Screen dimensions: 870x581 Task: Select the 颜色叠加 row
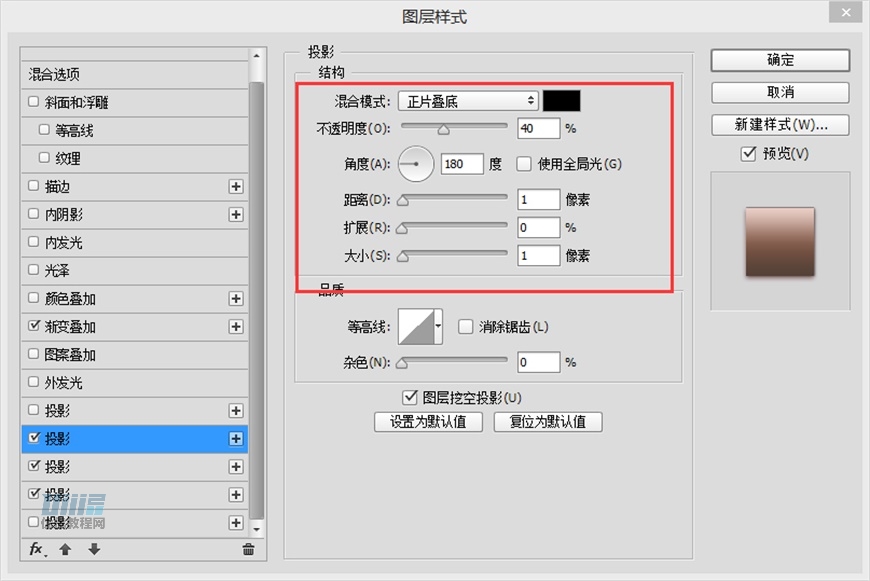tap(134, 299)
